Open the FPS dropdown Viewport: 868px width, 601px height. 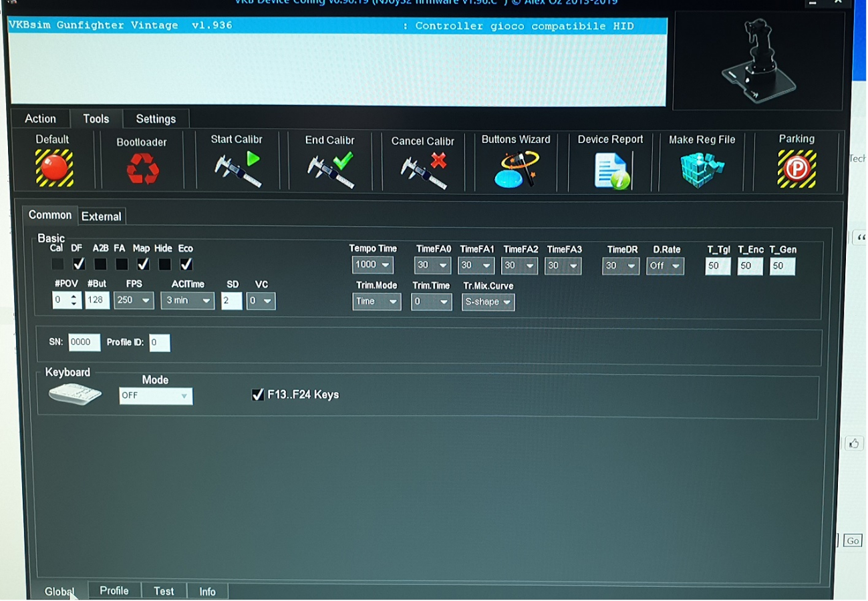[x=134, y=300]
